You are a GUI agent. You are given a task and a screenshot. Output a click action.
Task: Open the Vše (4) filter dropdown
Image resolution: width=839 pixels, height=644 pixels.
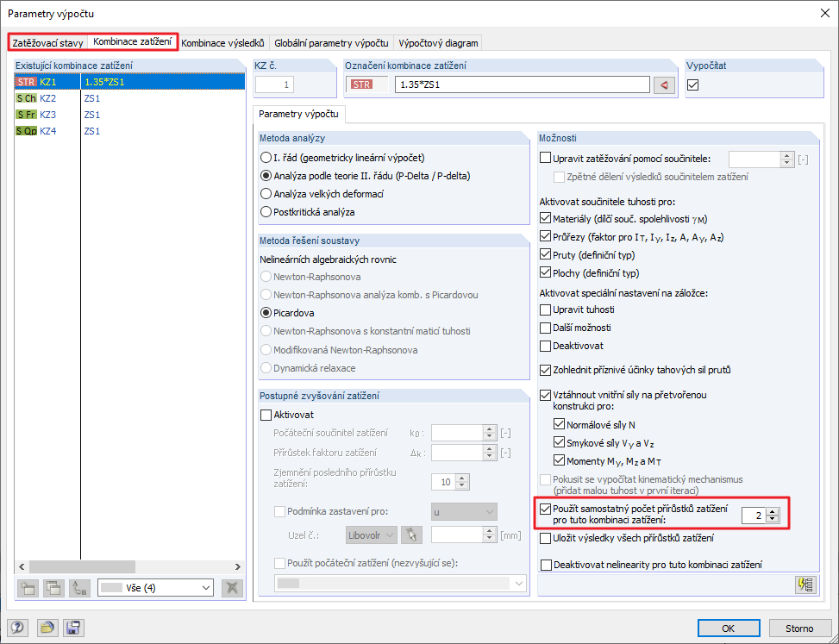click(155, 588)
